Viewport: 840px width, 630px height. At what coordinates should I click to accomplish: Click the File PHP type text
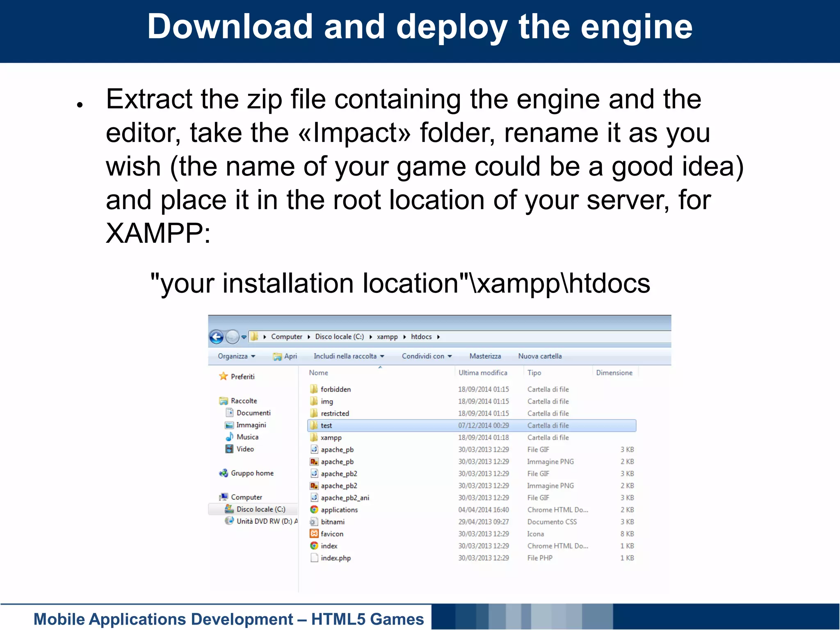(x=540, y=558)
